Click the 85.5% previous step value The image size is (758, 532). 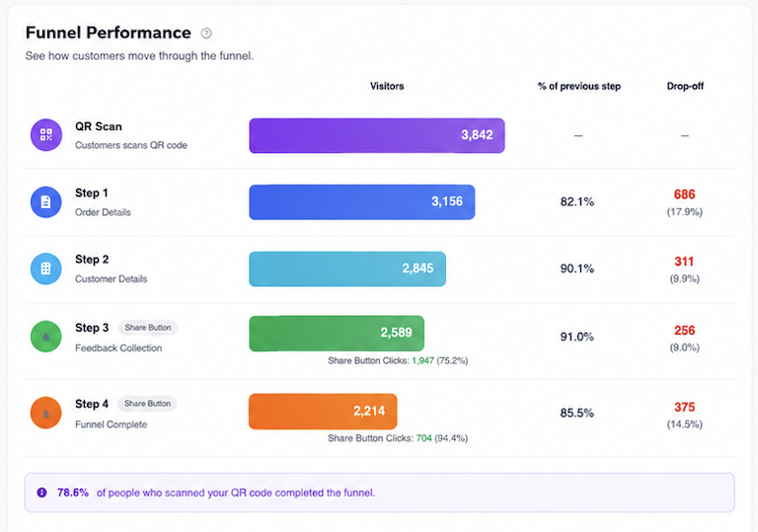(x=577, y=413)
